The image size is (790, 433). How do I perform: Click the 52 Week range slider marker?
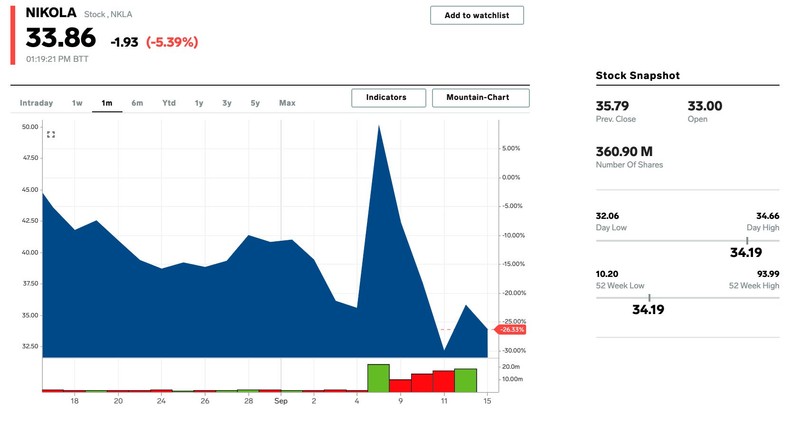[x=649, y=297]
